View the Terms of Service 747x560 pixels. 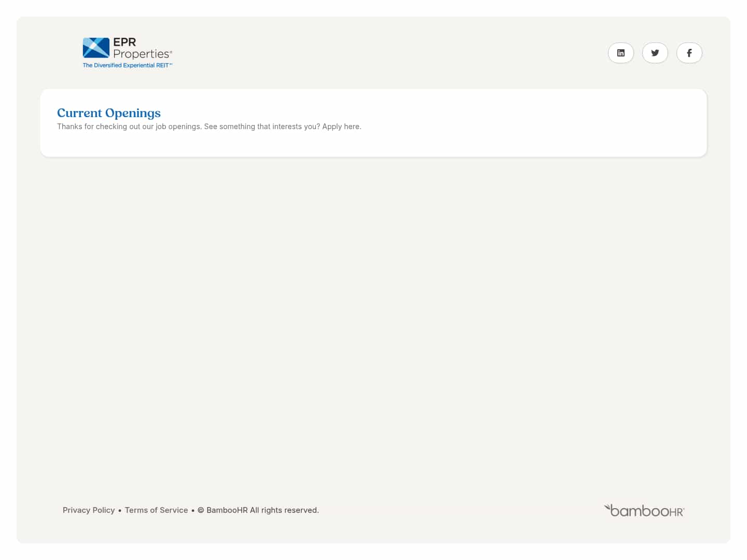pyautogui.click(x=156, y=510)
